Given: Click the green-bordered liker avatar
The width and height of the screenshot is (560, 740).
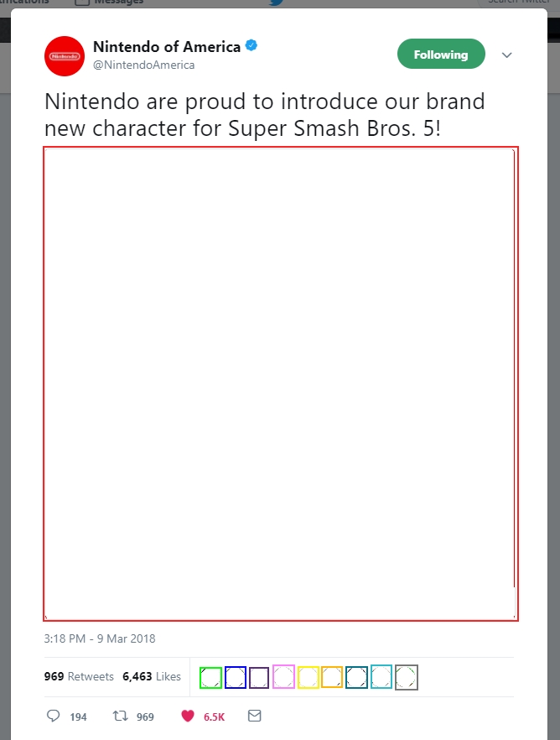Looking at the screenshot, I should [210, 678].
